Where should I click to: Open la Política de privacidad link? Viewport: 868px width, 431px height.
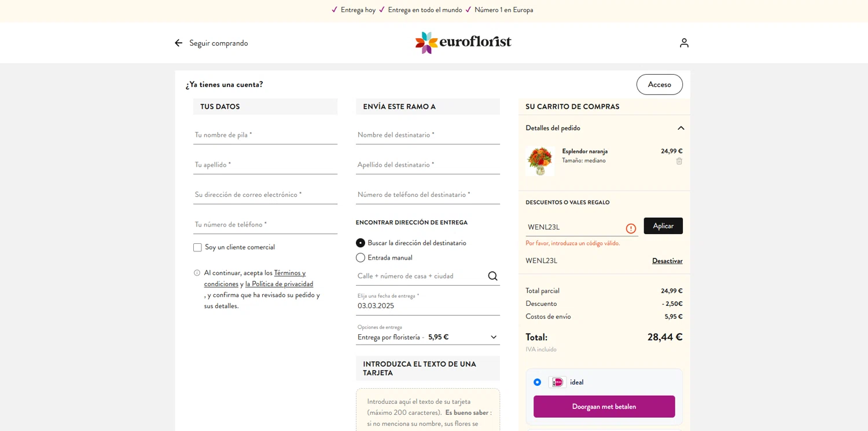click(x=279, y=284)
